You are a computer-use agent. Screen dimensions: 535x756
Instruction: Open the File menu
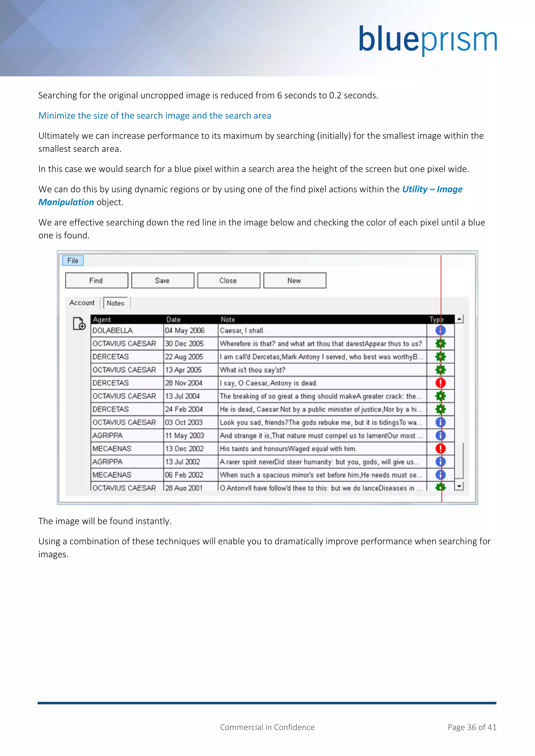(73, 261)
